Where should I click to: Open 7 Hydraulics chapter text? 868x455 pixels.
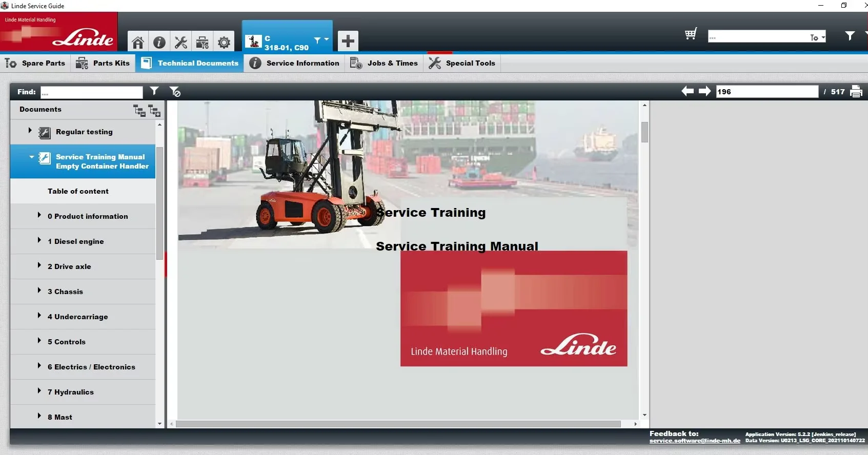point(71,392)
